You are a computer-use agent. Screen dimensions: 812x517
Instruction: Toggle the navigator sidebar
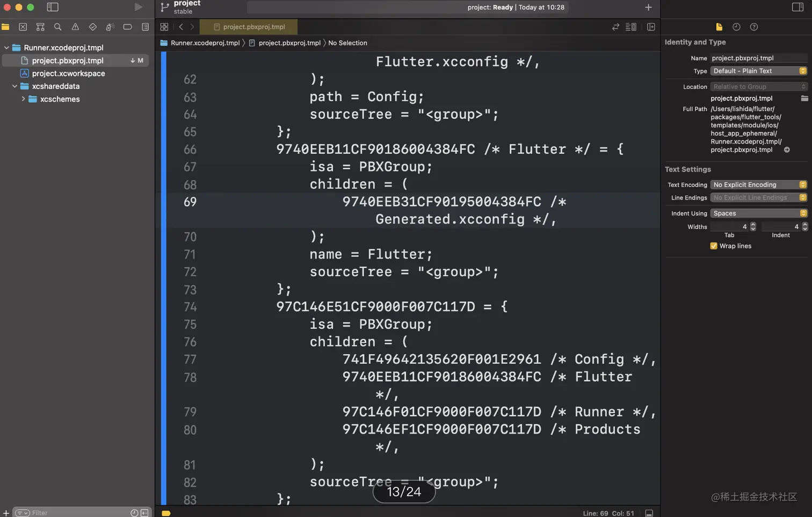[53, 7]
